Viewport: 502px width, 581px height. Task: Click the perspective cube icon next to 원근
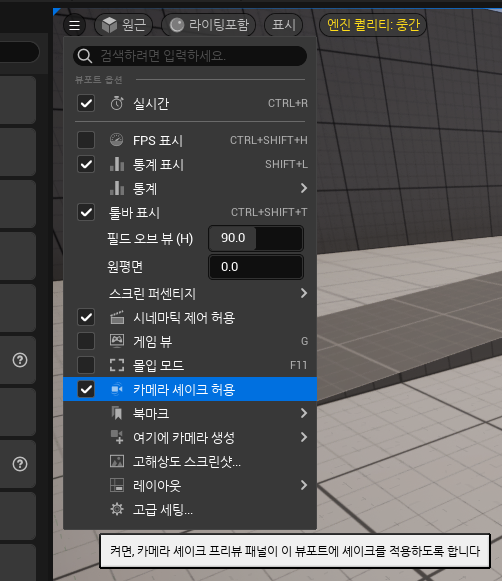pyautogui.click(x=109, y=25)
